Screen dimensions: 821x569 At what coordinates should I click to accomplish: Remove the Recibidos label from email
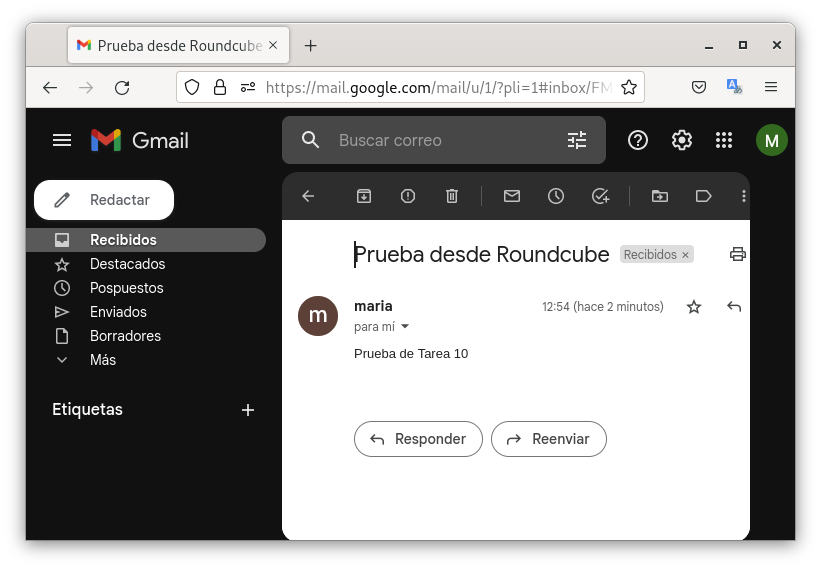pyautogui.click(x=686, y=255)
